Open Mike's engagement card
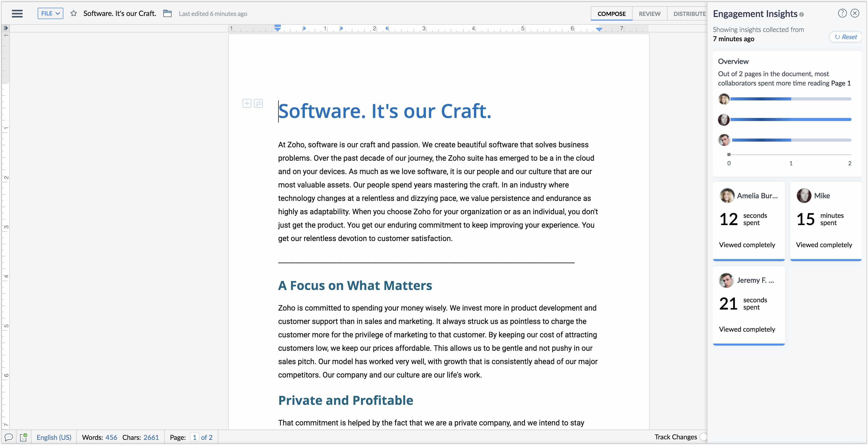The height and width of the screenshot is (445, 868). coord(826,221)
